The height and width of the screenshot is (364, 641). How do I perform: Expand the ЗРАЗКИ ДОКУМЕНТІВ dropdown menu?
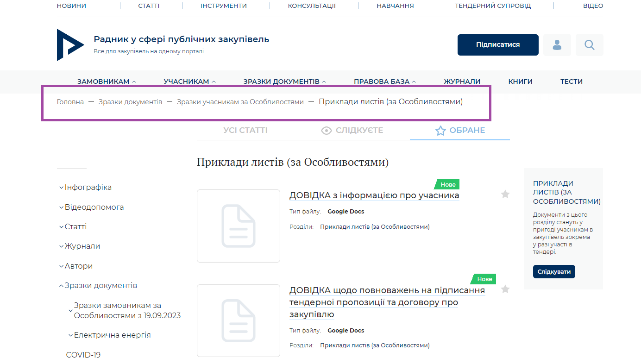tap(284, 82)
